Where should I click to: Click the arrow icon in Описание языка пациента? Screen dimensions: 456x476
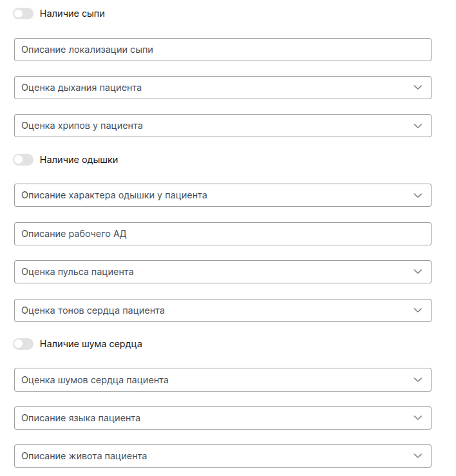[x=418, y=418]
